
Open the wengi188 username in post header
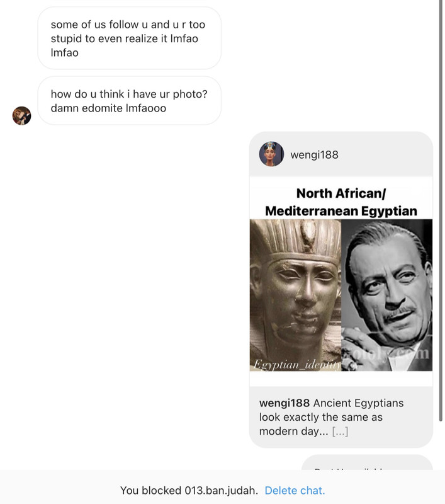(x=314, y=154)
